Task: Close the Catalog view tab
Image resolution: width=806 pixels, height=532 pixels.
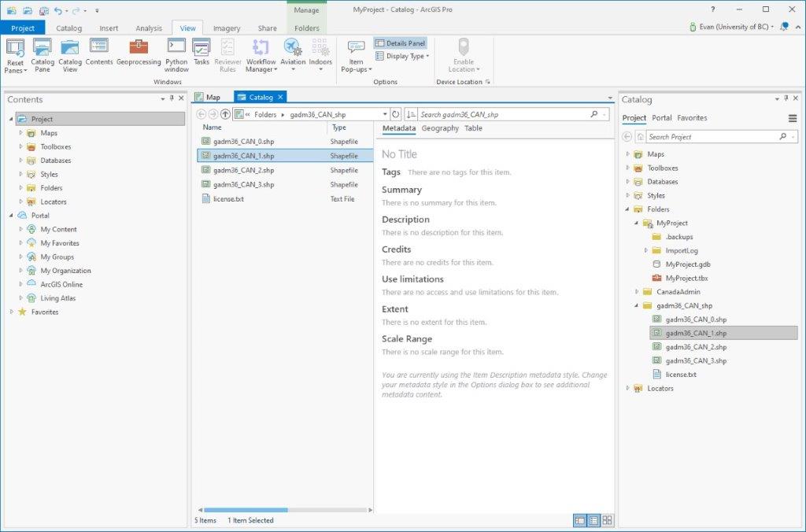Action: (x=280, y=97)
